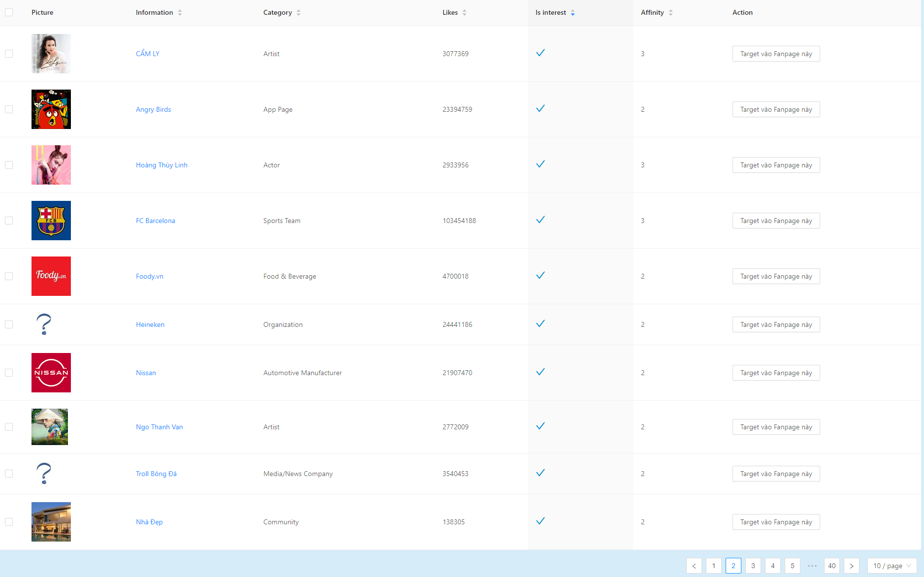The image size is (924, 577).
Task: Check the Foody.vn row checkbox
Action: [x=9, y=276]
